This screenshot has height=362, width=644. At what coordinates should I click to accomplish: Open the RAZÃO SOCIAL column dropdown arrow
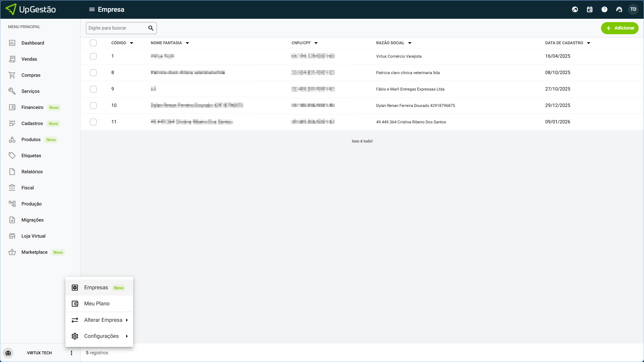point(410,43)
